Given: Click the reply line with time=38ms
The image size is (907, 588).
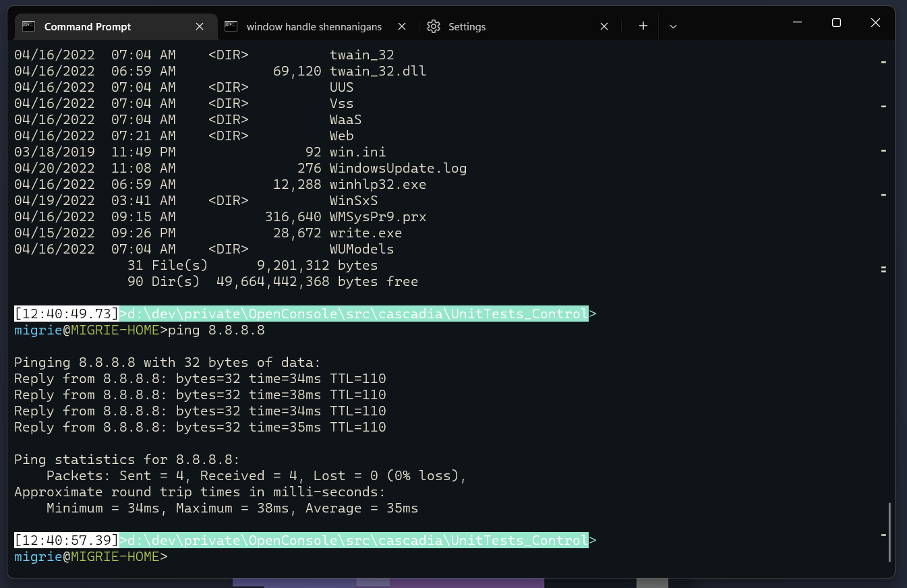Looking at the screenshot, I should tap(200, 394).
